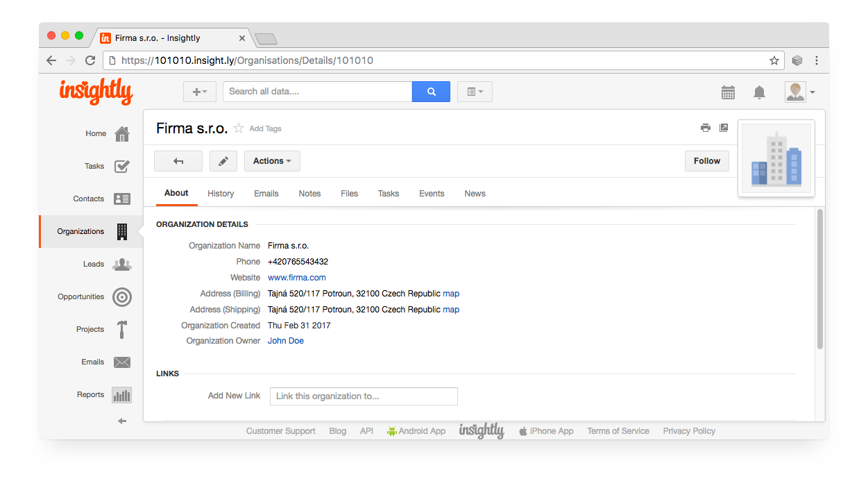Click the export icon beside print

click(724, 128)
